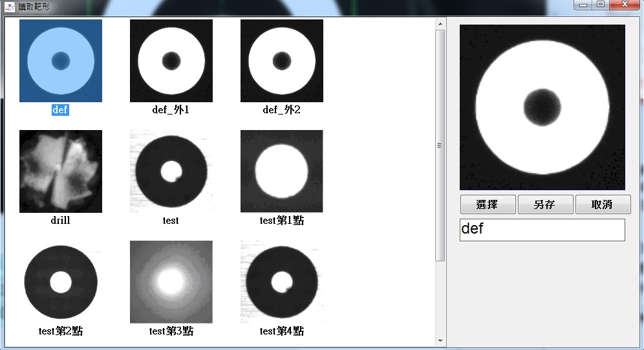Click the vertical scrollbar thumb
Image resolution: width=644 pixels, height=350 pixels.
click(440, 146)
